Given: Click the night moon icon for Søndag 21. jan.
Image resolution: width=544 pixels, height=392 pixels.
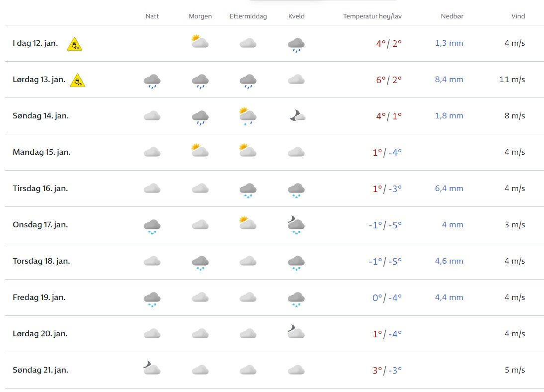Looking at the screenshot, I should (x=151, y=368).
